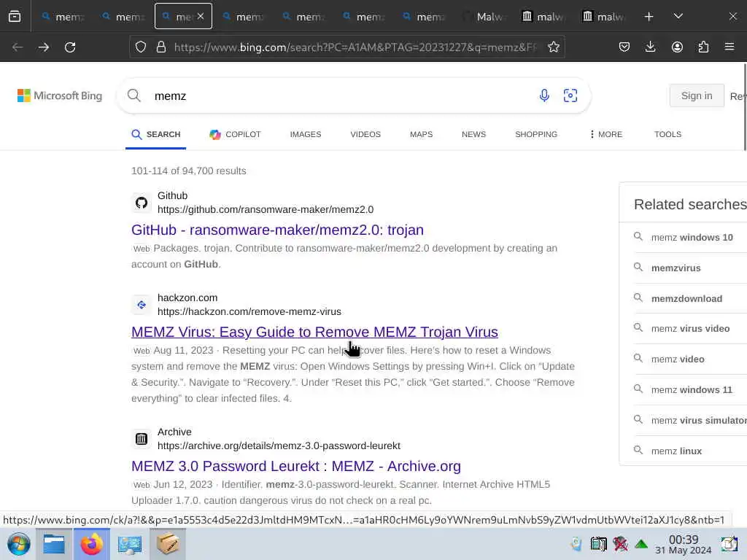Open the Firefox hamburger menu
Screen dimensions: 747x560
tap(729, 47)
